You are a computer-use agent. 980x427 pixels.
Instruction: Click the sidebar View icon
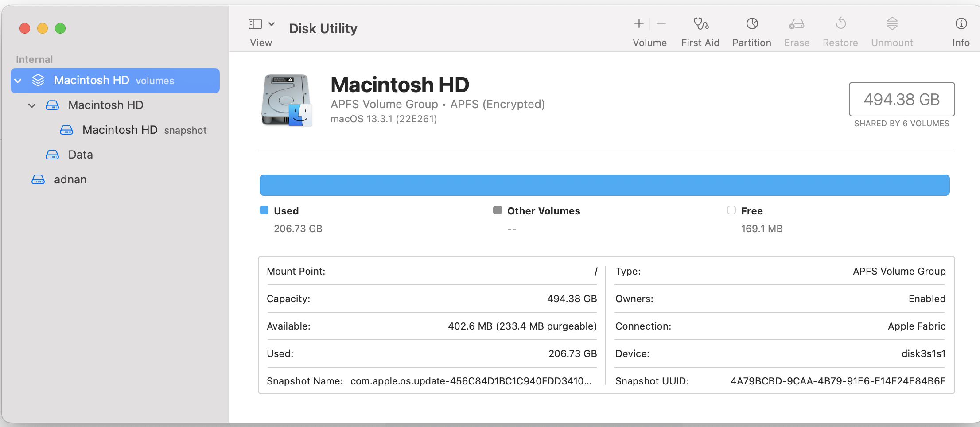255,23
